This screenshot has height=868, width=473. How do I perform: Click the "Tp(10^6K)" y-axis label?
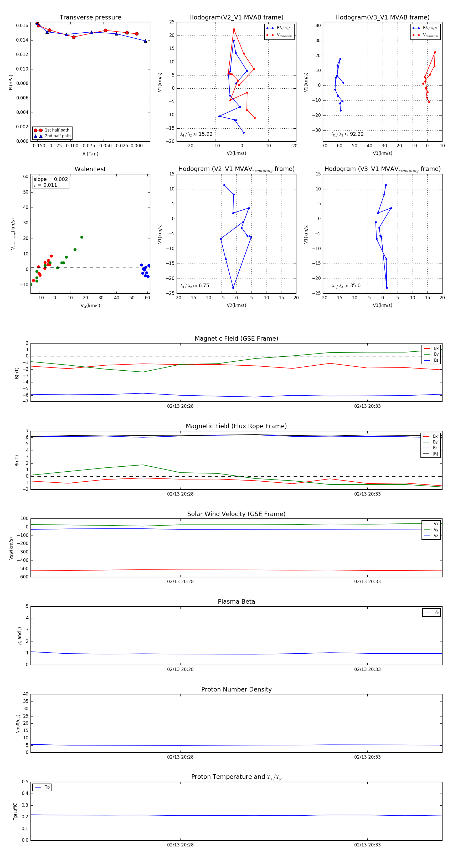click(x=15, y=811)
